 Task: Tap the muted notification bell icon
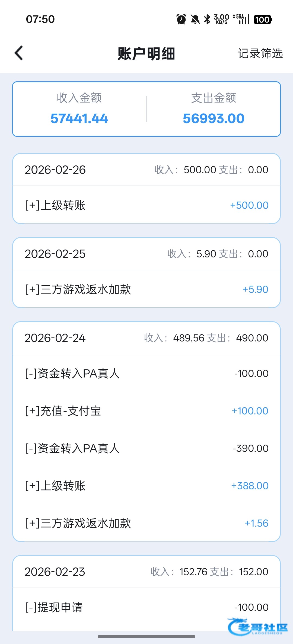point(195,19)
